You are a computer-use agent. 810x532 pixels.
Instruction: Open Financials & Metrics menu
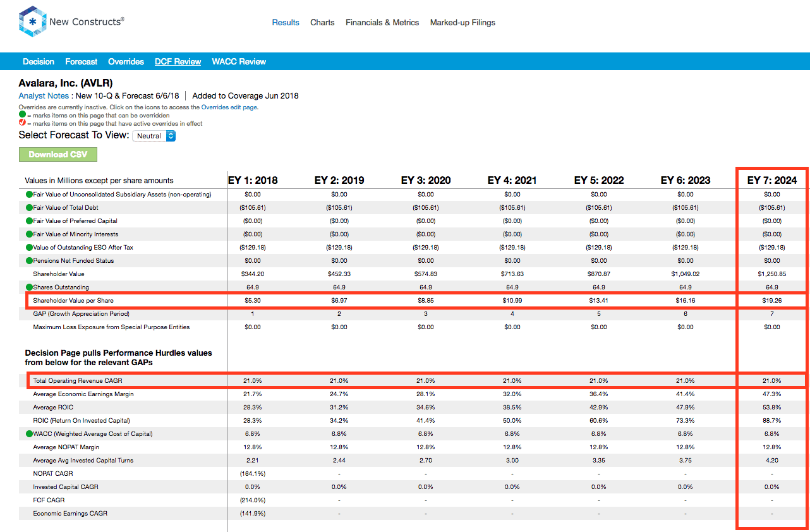[382, 22]
